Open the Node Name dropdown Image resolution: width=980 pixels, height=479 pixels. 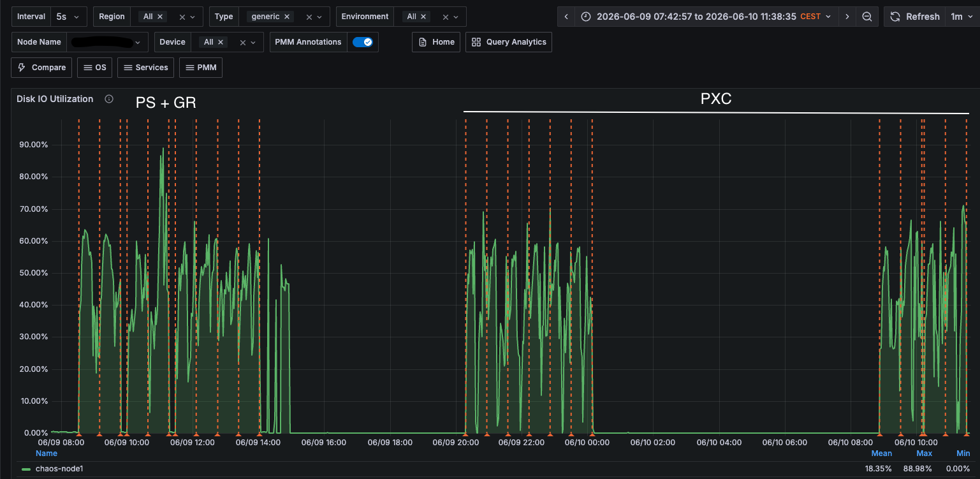tap(107, 42)
